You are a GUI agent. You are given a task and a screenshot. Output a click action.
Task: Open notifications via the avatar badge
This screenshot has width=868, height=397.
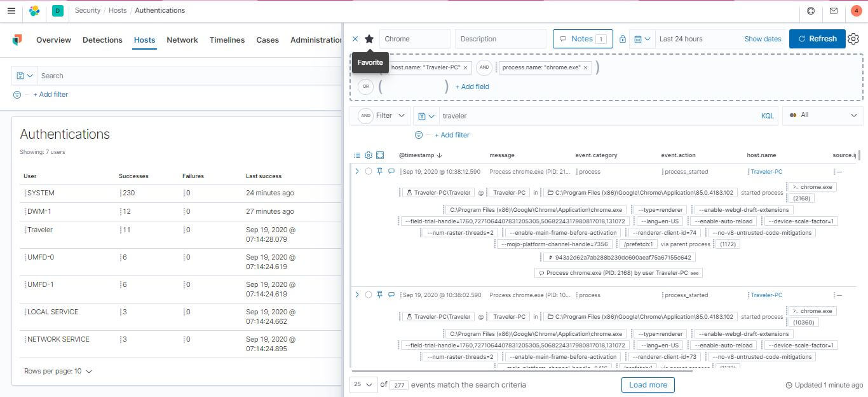click(857, 10)
